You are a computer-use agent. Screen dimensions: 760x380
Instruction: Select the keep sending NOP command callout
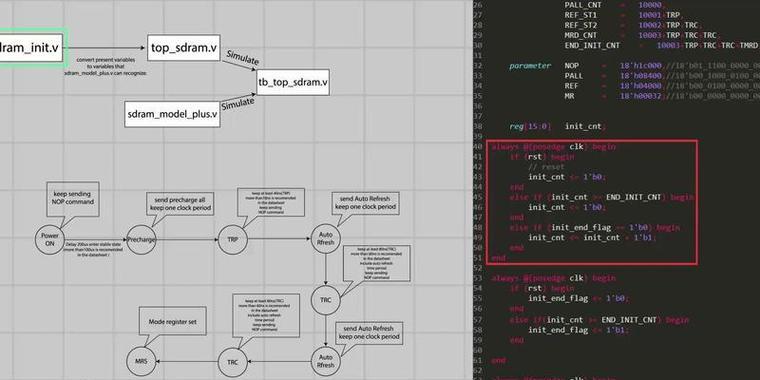pos(73,199)
